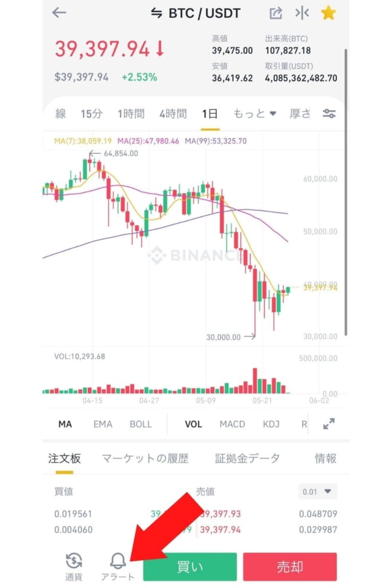Click the right-side vertical scrollbar
The image size is (392, 588).
(346, 192)
